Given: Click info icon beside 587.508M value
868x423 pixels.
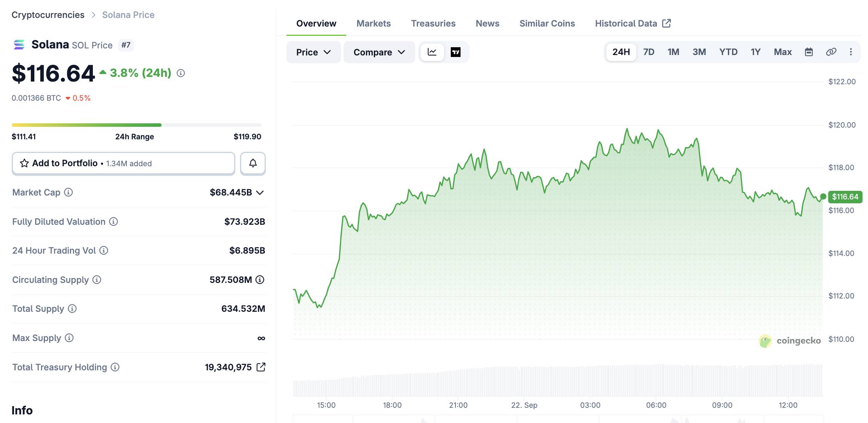Looking at the screenshot, I should 260,280.
